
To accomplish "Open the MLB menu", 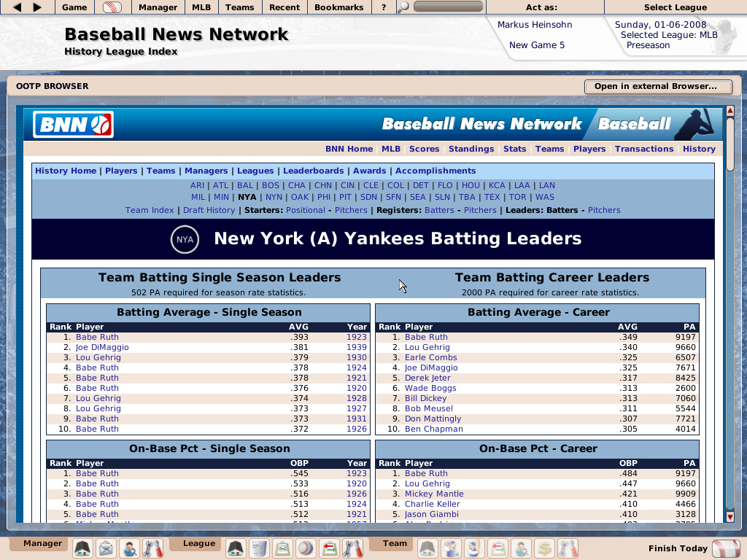I will [201, 7].
